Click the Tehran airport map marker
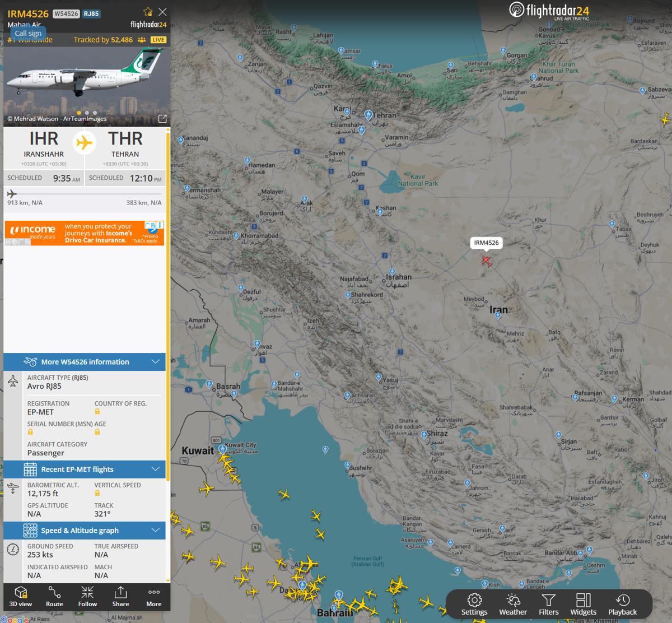Screen dimensions: 672x623 pyautogui.click(x=368, y=115)
